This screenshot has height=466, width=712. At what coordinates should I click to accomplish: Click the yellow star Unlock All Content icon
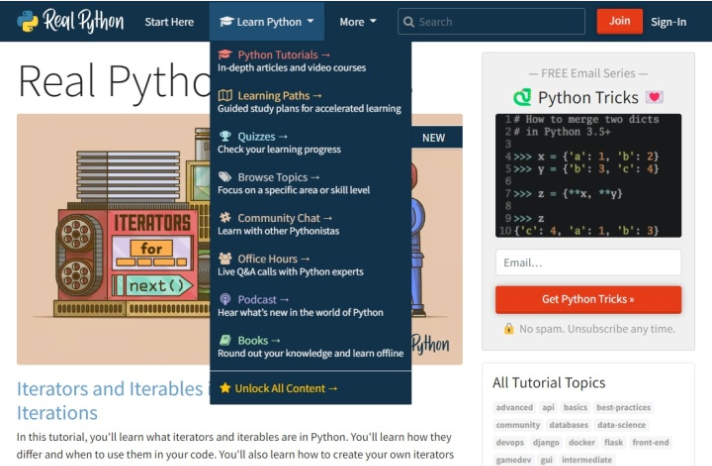(x=225, y=388)
